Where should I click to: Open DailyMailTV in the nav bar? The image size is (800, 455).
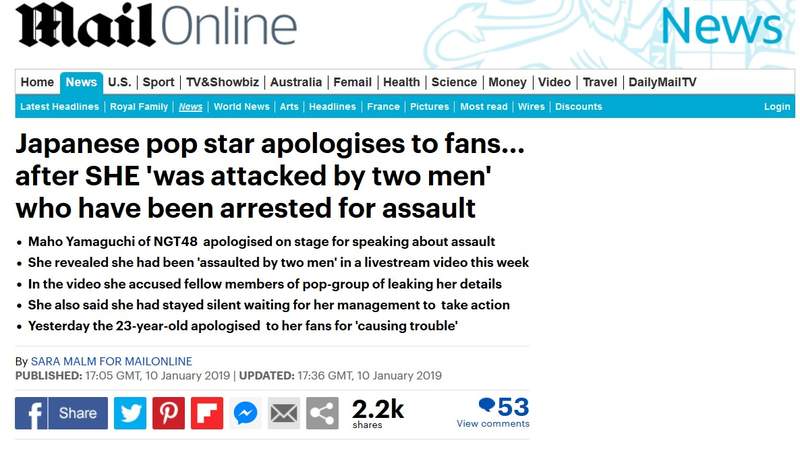click(662, 82)
